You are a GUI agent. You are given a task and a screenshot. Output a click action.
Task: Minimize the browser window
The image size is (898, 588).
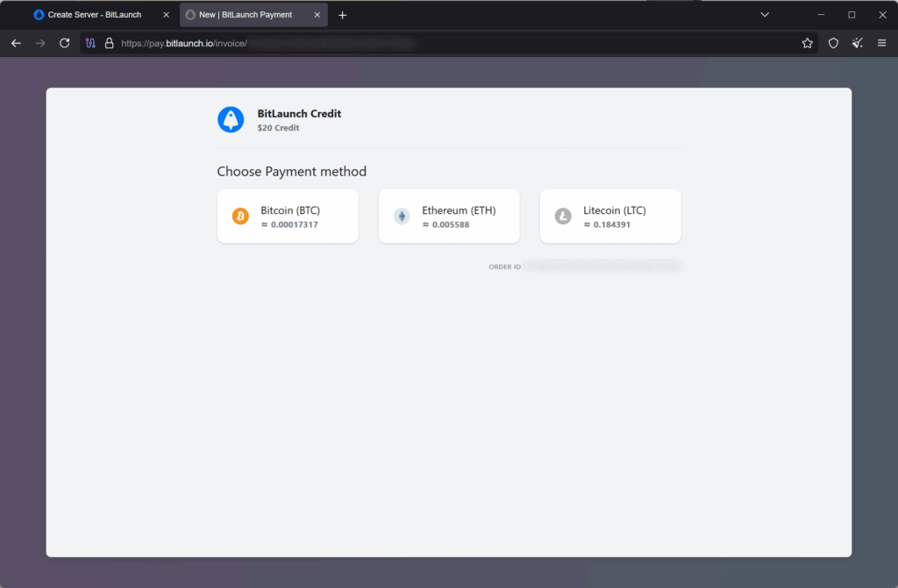[x=821, y=15]
